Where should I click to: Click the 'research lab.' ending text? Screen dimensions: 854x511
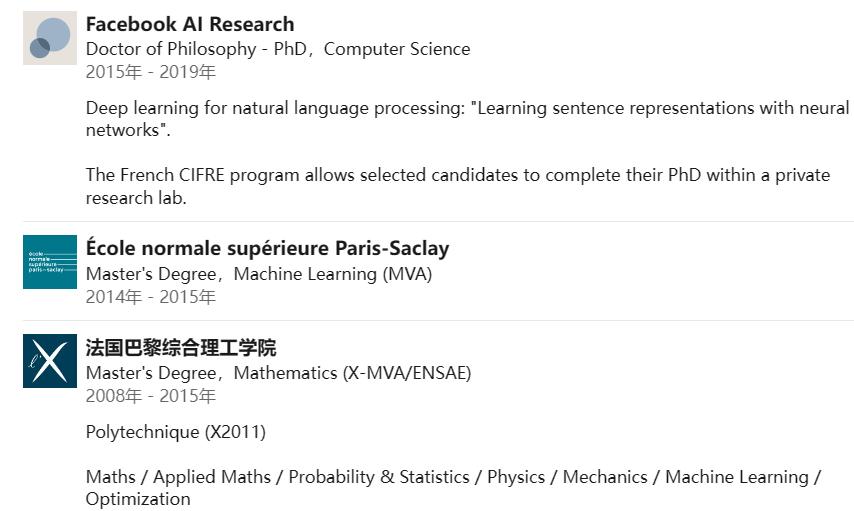coord(136,198)
